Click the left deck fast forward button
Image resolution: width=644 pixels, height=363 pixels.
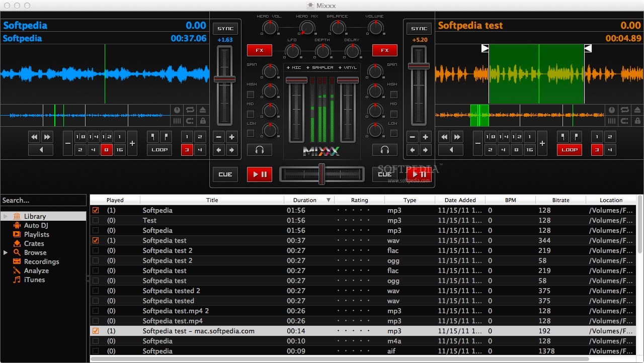[x=47, y=137]
